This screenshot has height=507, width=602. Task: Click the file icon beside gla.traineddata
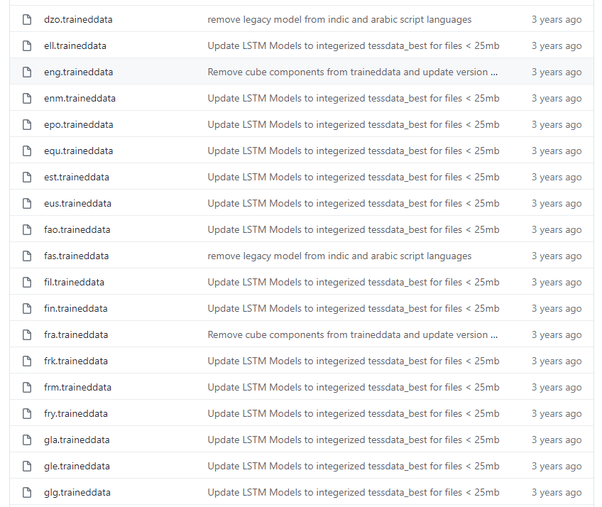[27, 440]
